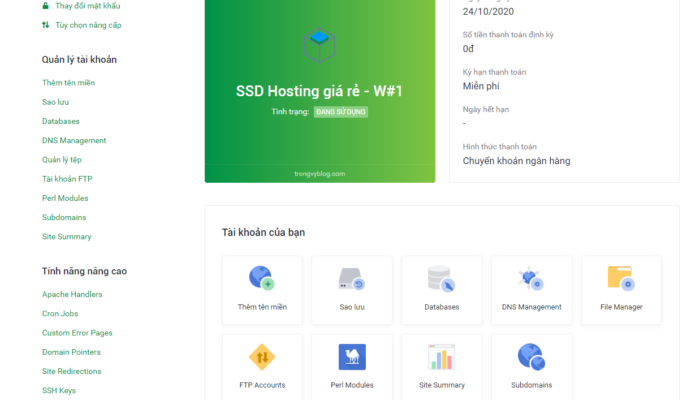Screen dimensions: 691x400
Task: Click the Tài khoản của bạn heading
Action: tap(263, 232)
